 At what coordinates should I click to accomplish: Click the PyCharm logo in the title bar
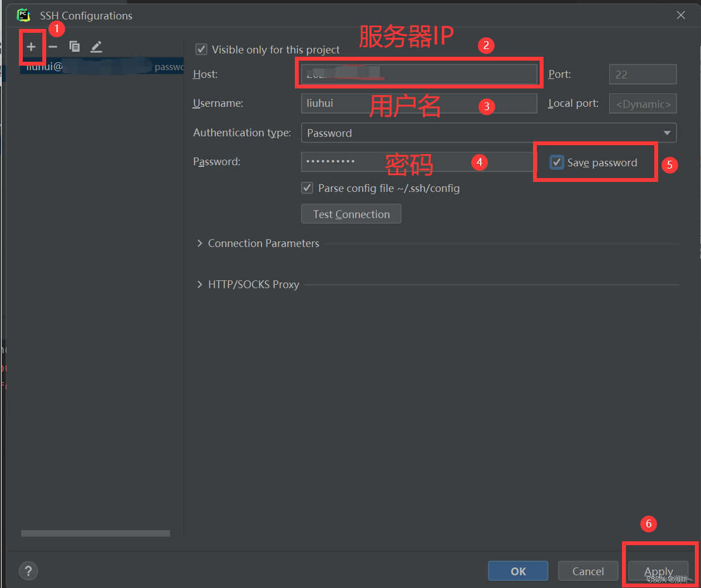coord(23,15)
